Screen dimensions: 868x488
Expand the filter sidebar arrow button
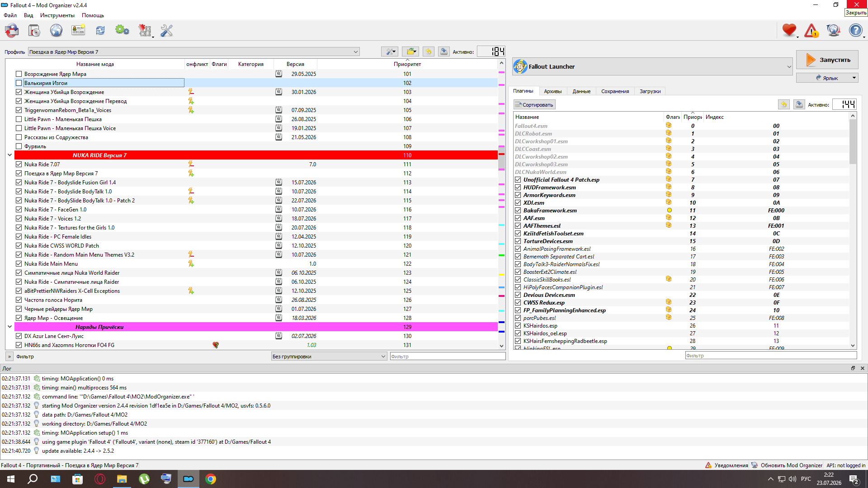click(9, 357)
